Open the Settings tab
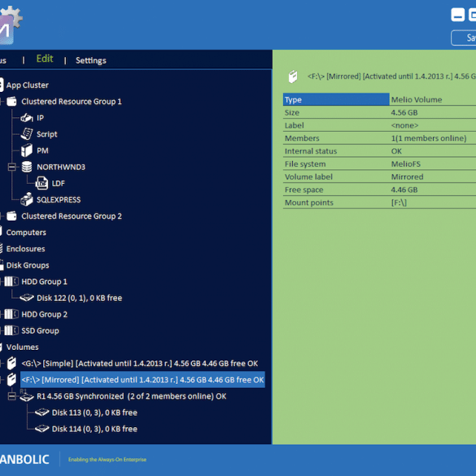476x476 pixels. coord(91,60)
